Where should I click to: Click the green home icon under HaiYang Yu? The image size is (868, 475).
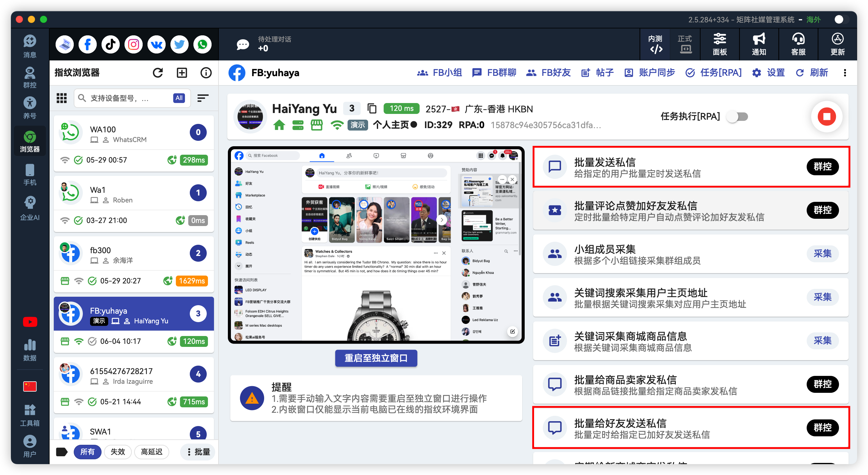pyautogui.click(x=279, y=125)
